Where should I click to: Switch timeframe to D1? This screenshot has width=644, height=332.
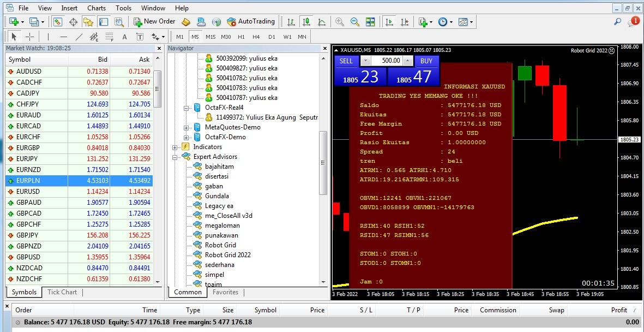click(x=272, y=37)
